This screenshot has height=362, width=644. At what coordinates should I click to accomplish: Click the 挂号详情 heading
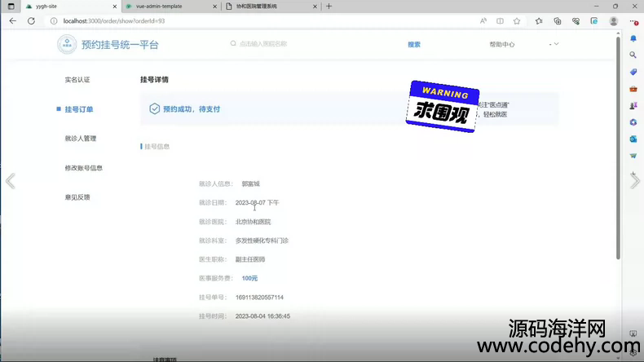tap(154, 80)
